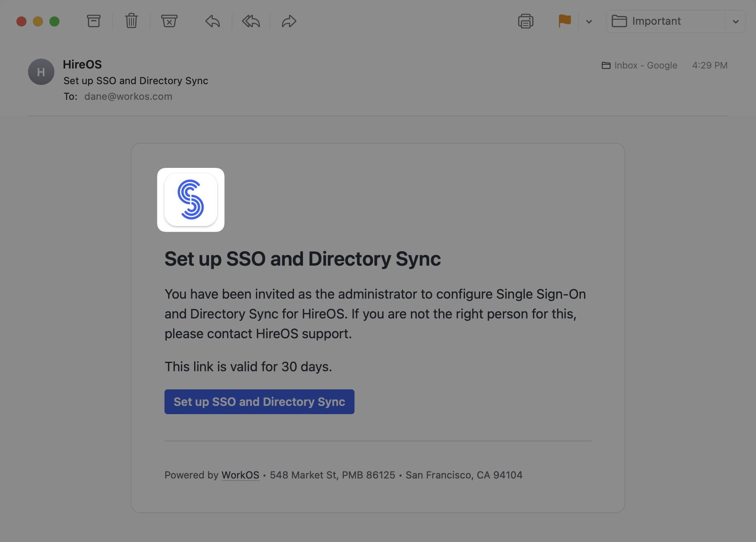Archive this HireOS email
The image size is (756, 542).
(x=94, y=21)
